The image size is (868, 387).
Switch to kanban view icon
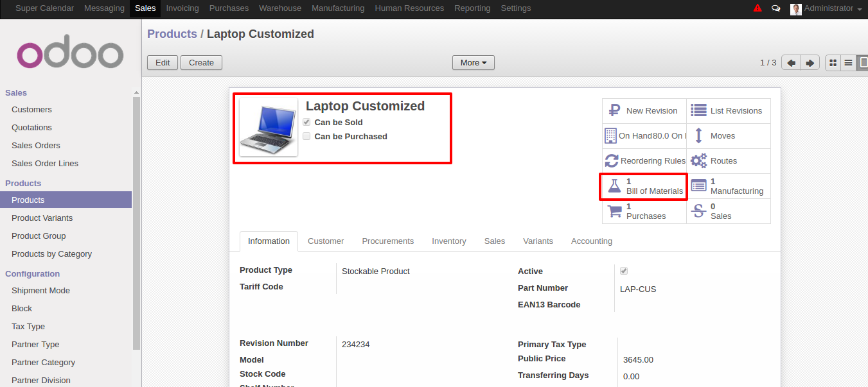click(x=833, y=63)
